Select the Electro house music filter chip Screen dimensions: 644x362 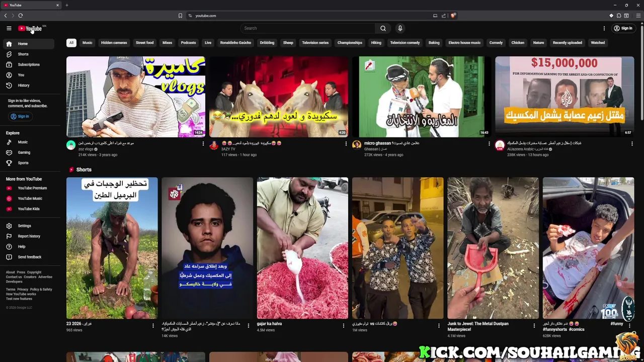tap(464, 43)
